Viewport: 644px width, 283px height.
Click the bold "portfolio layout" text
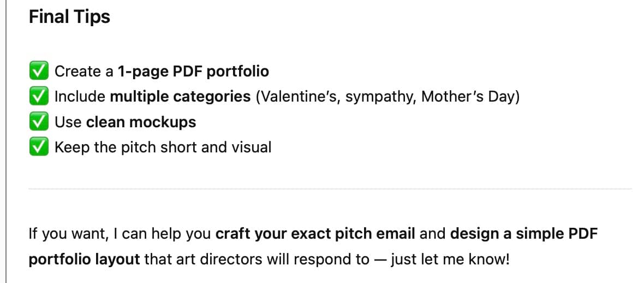[x=85, y=258]
